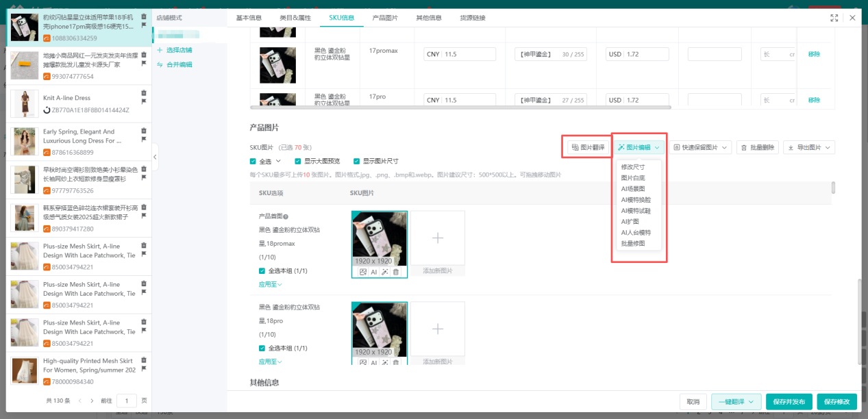The image size is (868, 419).
Task: Delete the 890379417280 product listing
Action: pyautogui.click(x=144, y=207)
